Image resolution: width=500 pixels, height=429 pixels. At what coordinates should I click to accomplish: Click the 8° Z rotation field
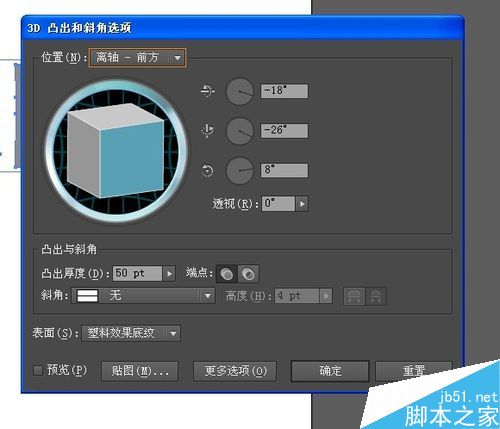coord(284,170)
